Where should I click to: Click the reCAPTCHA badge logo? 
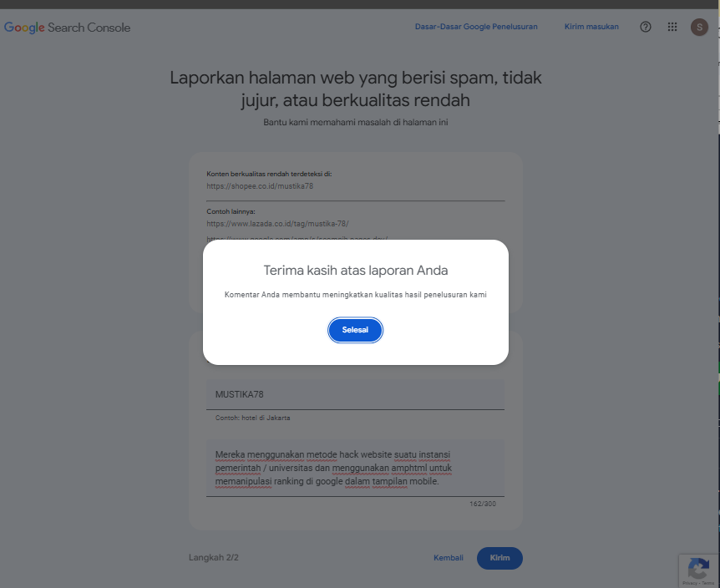click(698, 569)
